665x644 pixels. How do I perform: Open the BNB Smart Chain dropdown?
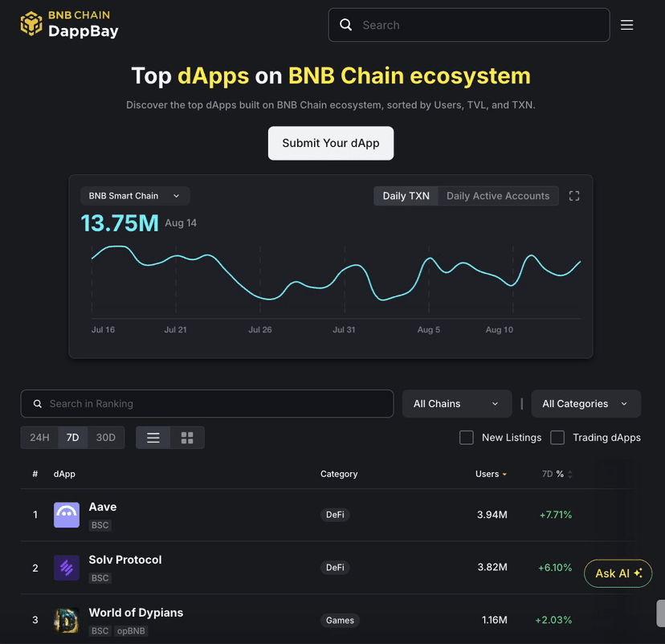135,196
